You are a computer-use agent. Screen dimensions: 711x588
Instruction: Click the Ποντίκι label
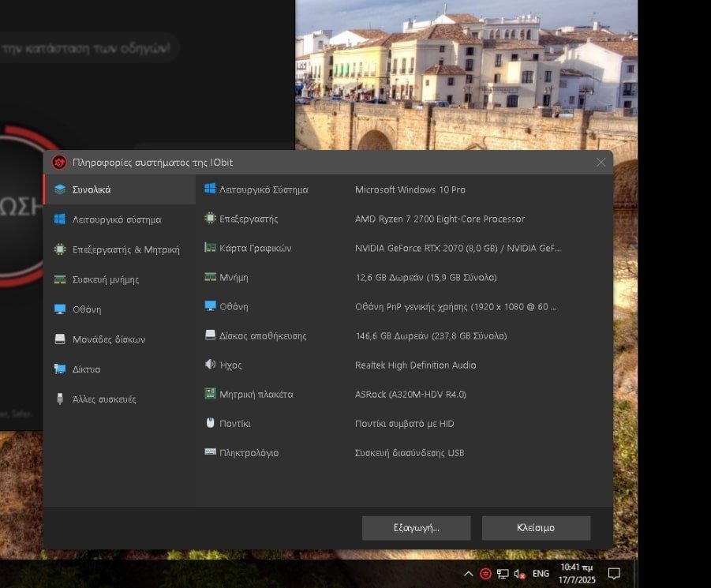pos(235,423)
